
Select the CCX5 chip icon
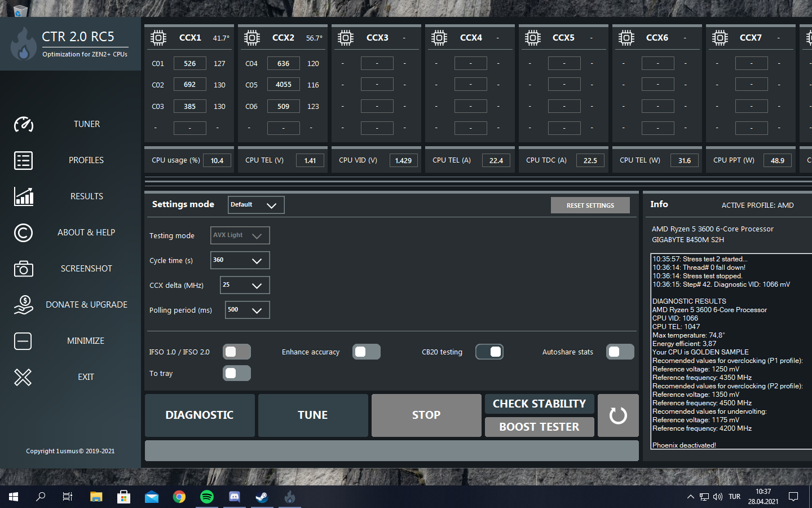click(533, 38)
